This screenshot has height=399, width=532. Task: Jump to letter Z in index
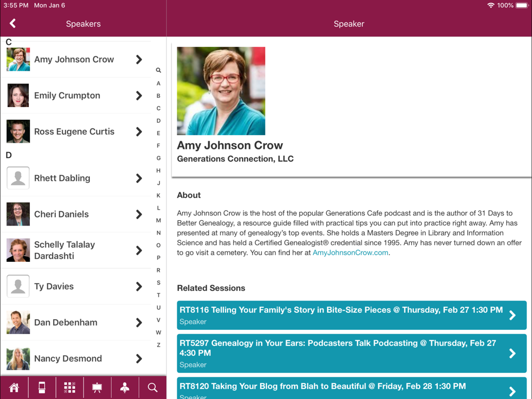[159, 345]
